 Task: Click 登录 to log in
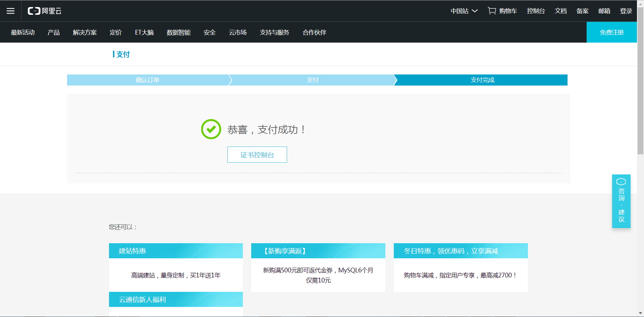[x=626, y=11]
